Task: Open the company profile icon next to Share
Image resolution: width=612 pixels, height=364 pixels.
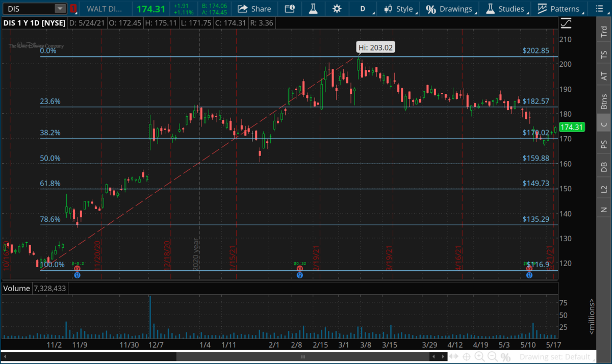Action: [290, 9]
